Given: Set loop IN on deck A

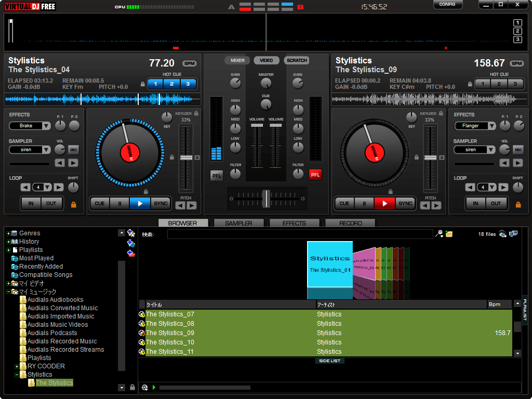Looking at the screenshot, I should point(31,204).
